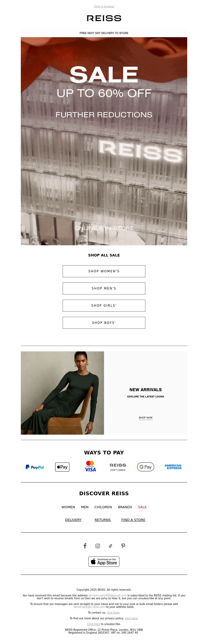The width and height of the screenshot is (208, 644).
Task: Open the Instagram social icon
Action: (97, 546)
